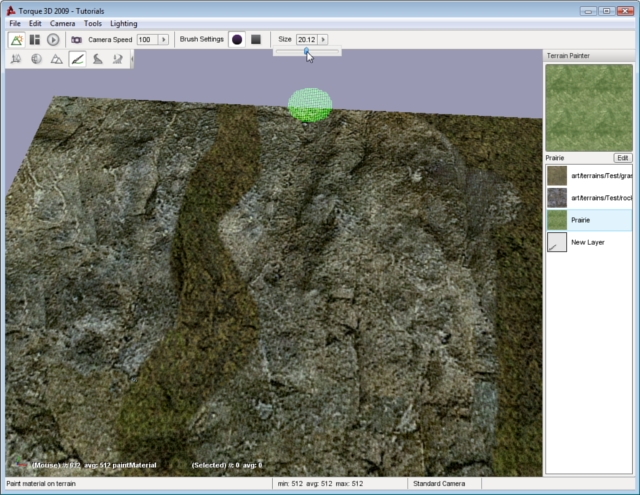The image size is (640, 495).
Task: Activate the Terrain Painter tool
Action: pos(77,59)
